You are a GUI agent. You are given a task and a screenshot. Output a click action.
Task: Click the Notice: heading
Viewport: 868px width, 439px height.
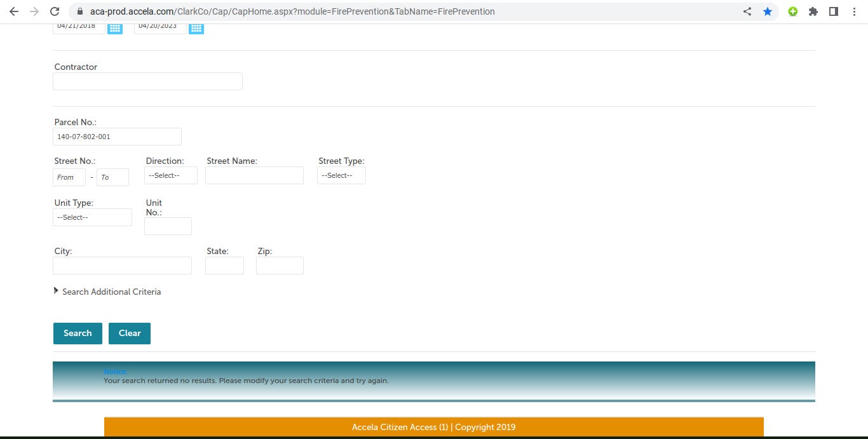click(x=116, y=372)
